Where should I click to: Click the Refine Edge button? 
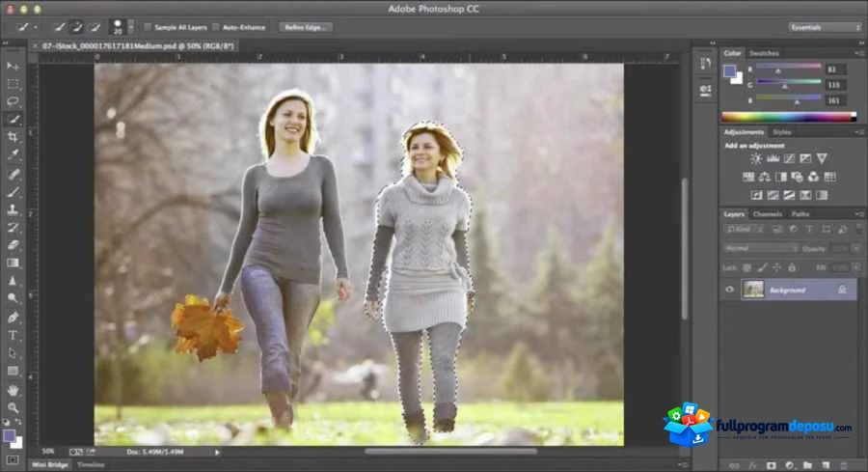point(306,27)
